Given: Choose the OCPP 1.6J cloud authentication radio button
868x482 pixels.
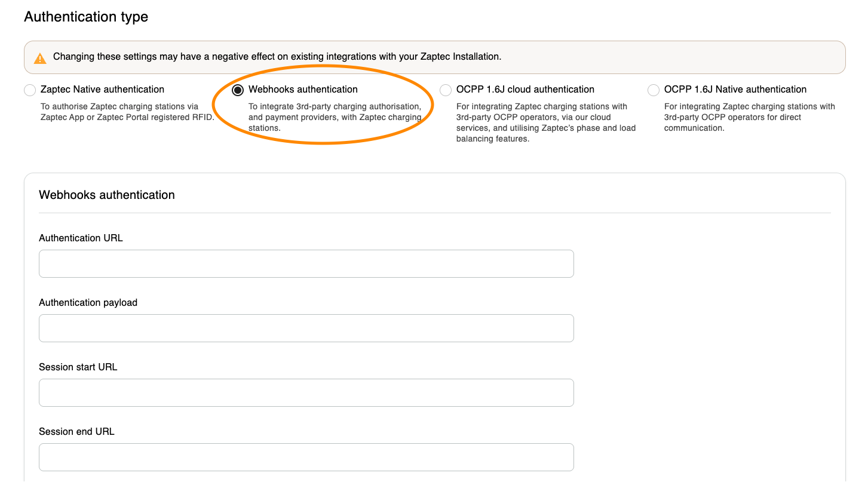Looking at the screenshot, I should pyautogui.click(x=446, y=90).
